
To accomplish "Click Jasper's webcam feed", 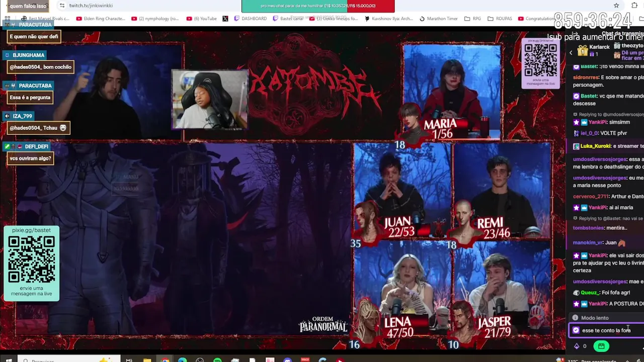I will pos(501,289).
